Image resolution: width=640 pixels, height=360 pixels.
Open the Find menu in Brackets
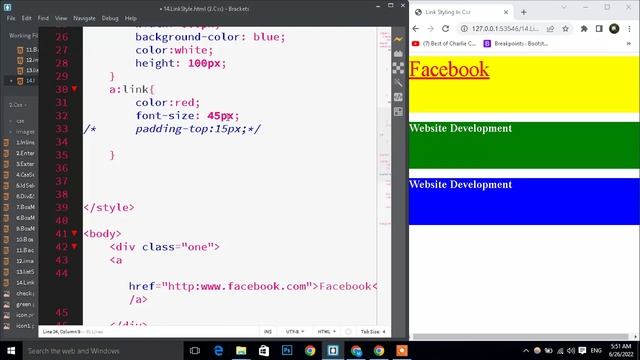[x=43, y=18]
